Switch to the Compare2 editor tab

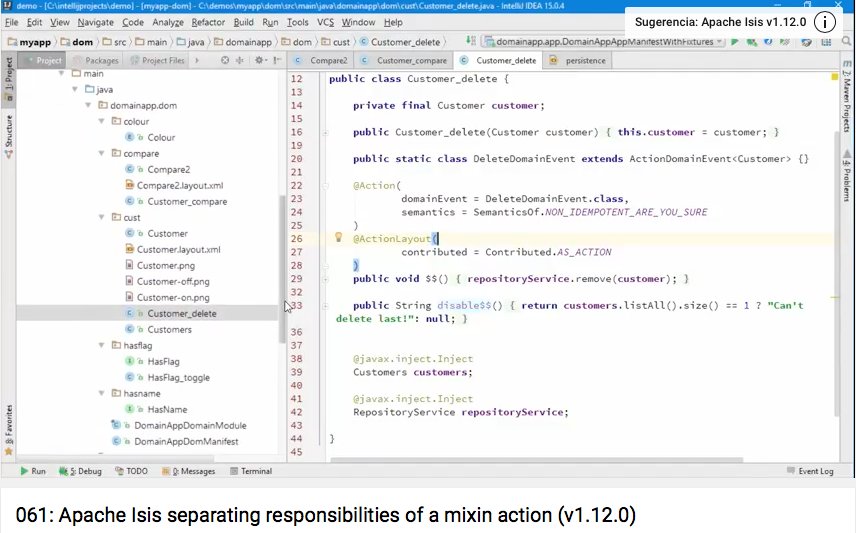click(x=322, y=60)
